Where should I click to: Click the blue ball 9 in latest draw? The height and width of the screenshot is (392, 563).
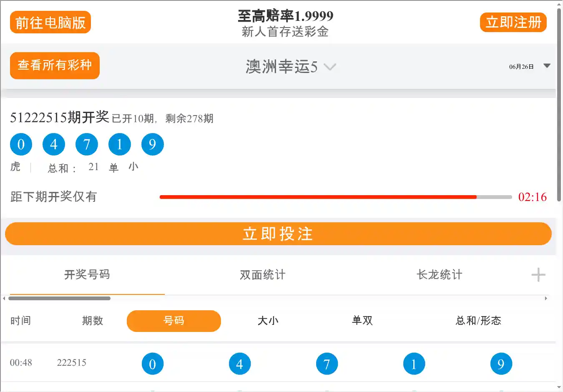pyautogui.click(x=152, y=144)
